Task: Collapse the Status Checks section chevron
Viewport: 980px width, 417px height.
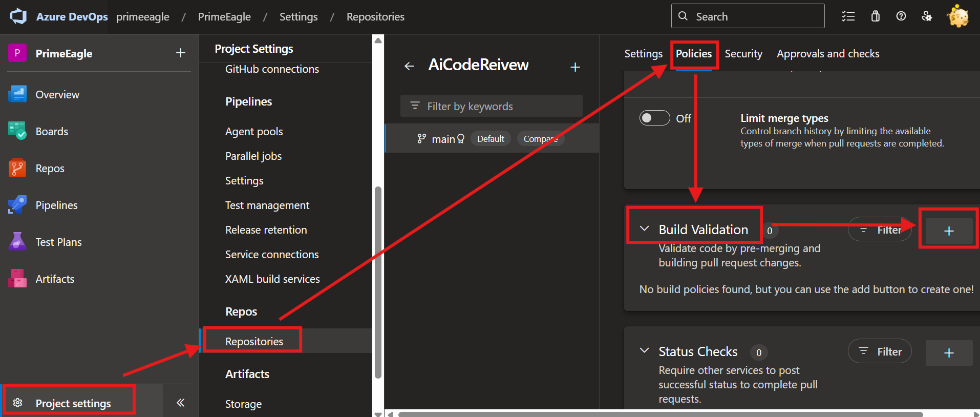Action: (645, 350)
